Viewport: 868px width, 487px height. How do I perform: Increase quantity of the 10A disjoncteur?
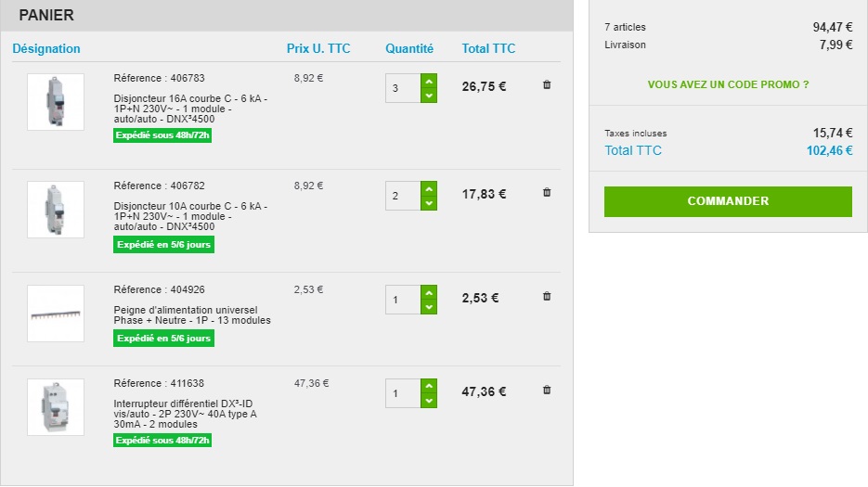[428, 188]
